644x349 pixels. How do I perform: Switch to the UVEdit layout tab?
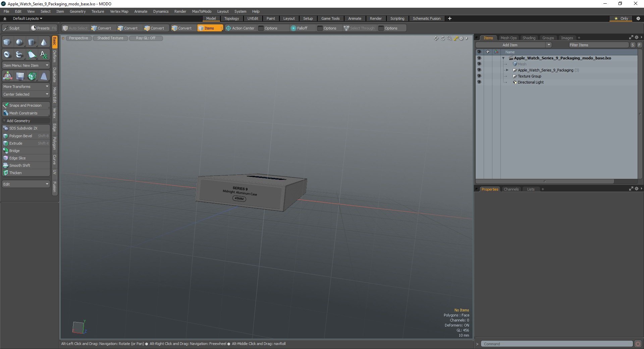[253, 18]
